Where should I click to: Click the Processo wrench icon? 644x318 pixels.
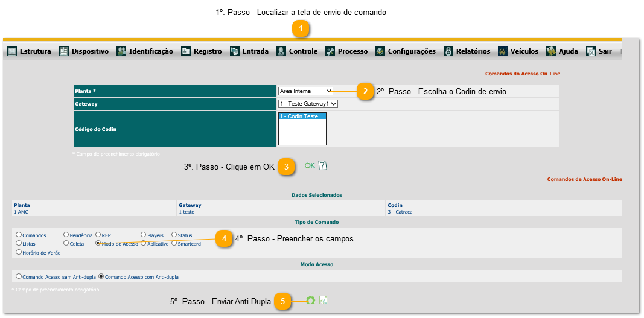330,51
